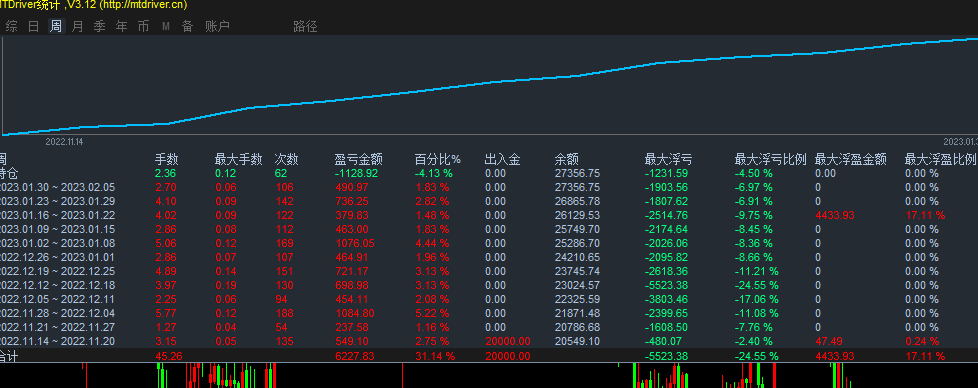Switch to the 币 currency tab
978x388 pixels.
(x=143, y=26)
